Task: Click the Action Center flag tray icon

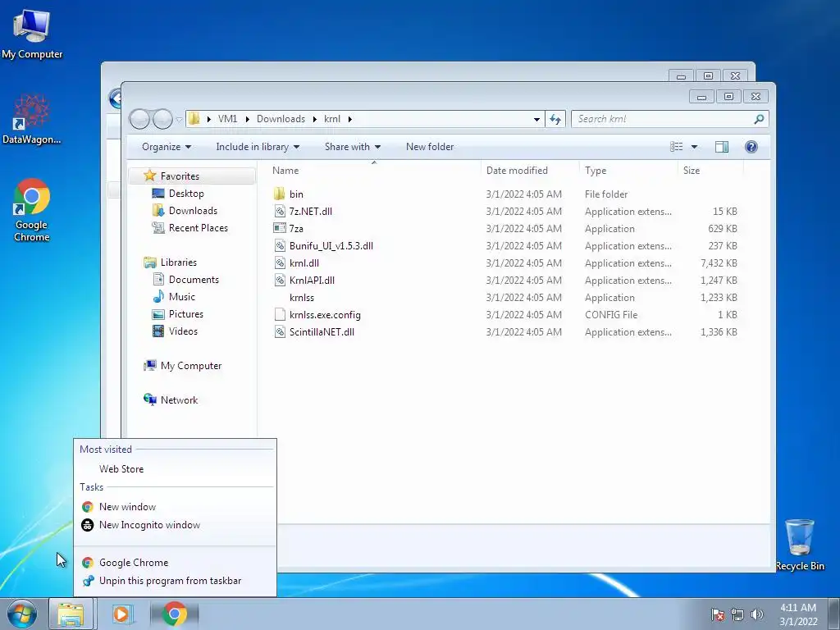Action: [718, 614]
